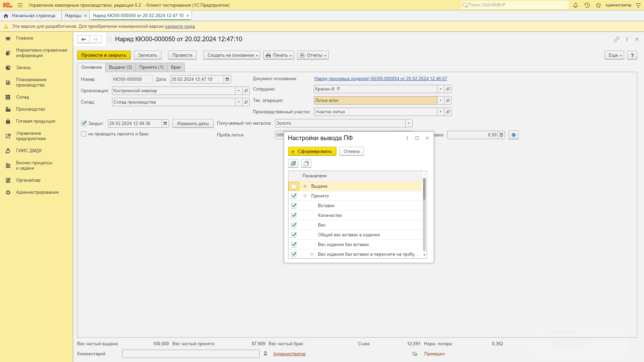Click blue arrow fill button
This screenshot has height=362, width=644.
514,135
